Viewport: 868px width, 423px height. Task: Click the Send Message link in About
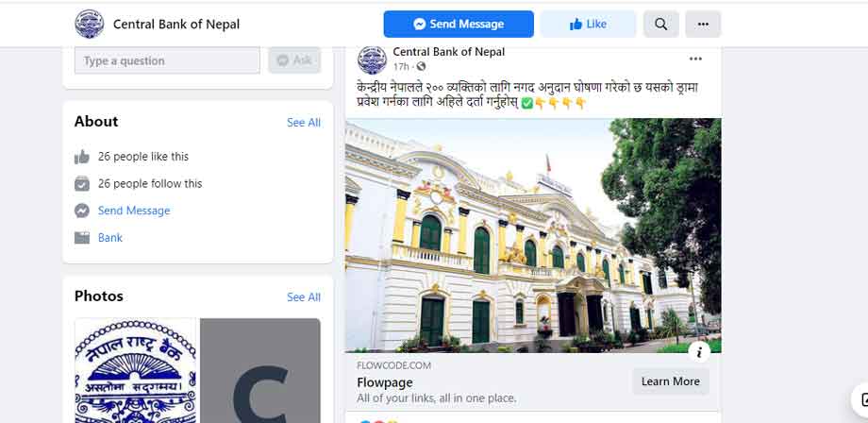coord(134,211)
